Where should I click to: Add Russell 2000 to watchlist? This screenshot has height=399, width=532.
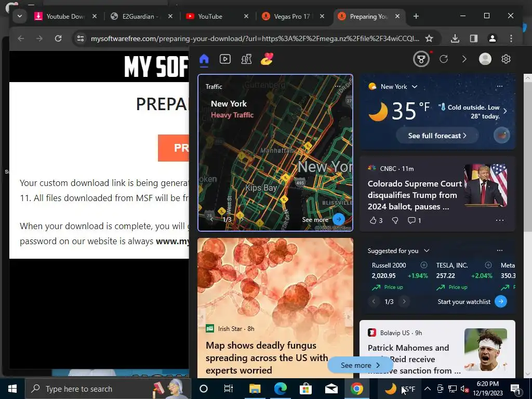[x=424, y=265]
